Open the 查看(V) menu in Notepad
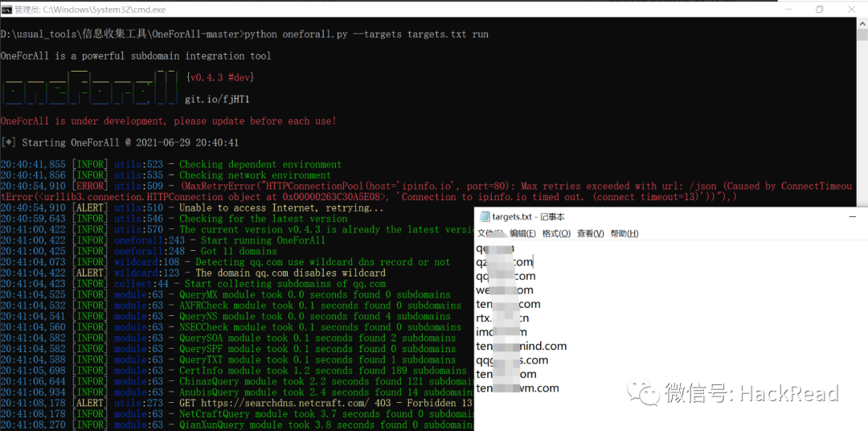This screenshot has height=431, width=868. pyautogui.click(x=590, y=234)
